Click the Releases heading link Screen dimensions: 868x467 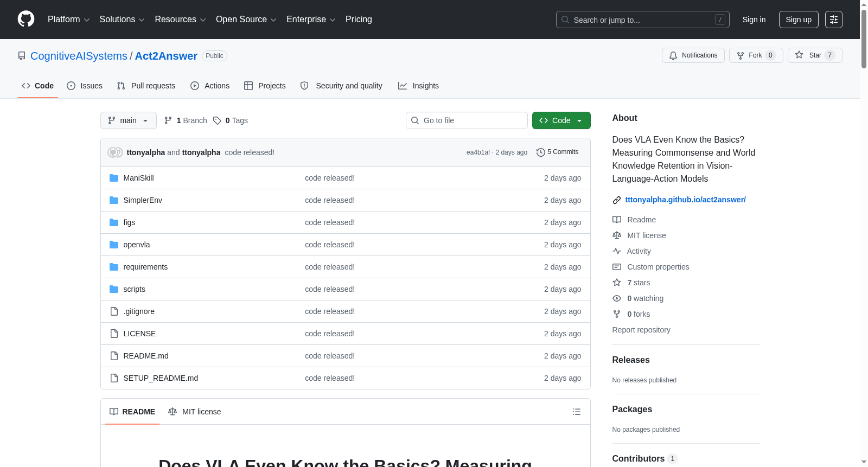pos(631,360)
